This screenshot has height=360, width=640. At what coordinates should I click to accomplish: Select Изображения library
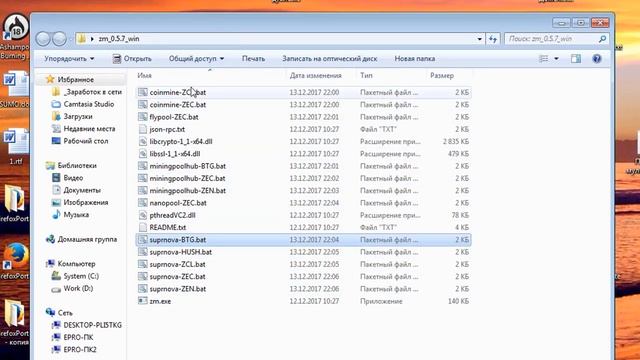[x=86, y=202]
